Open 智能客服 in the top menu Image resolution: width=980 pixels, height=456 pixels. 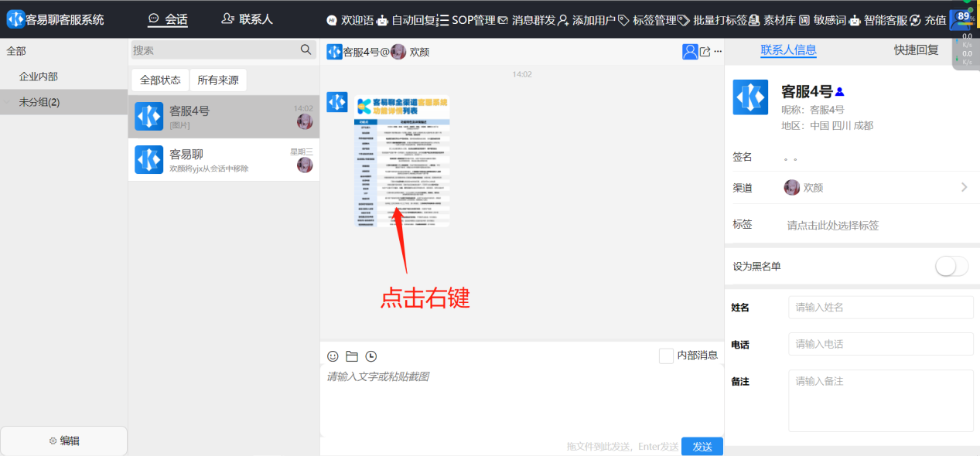[878, 20]
